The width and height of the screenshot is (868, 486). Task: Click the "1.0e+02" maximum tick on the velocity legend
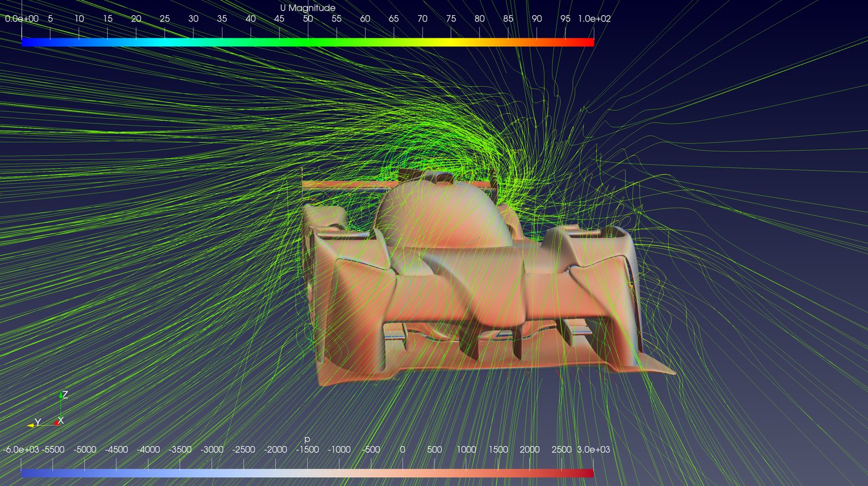click(x=594, y=19)
